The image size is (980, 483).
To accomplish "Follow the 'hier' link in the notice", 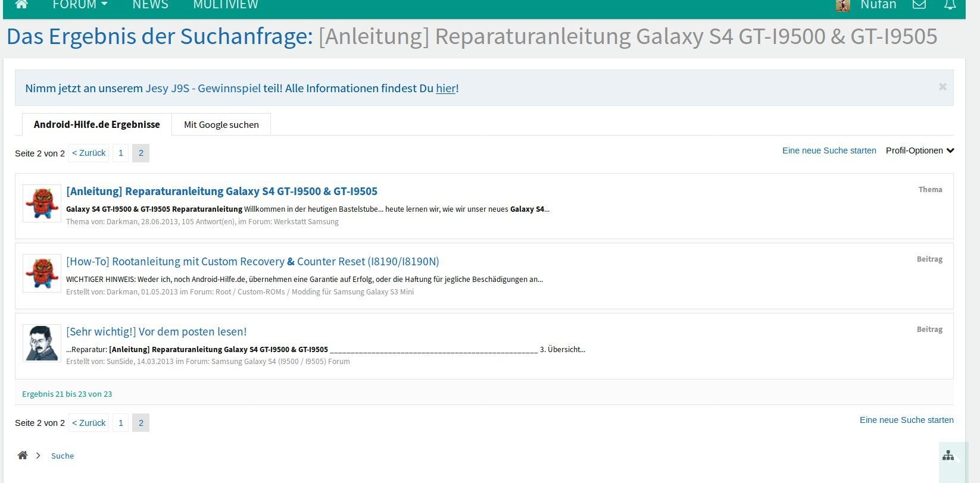I will [445, 88].
